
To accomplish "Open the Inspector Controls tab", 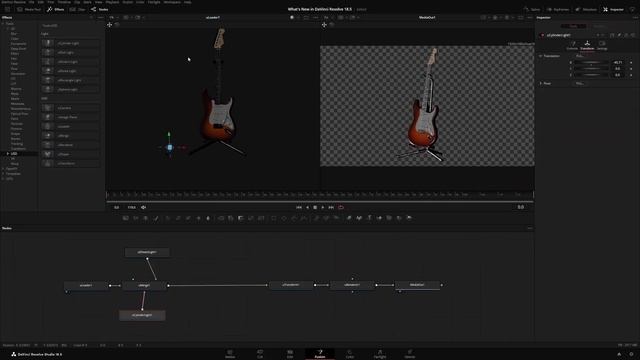I will coord(572,45).
